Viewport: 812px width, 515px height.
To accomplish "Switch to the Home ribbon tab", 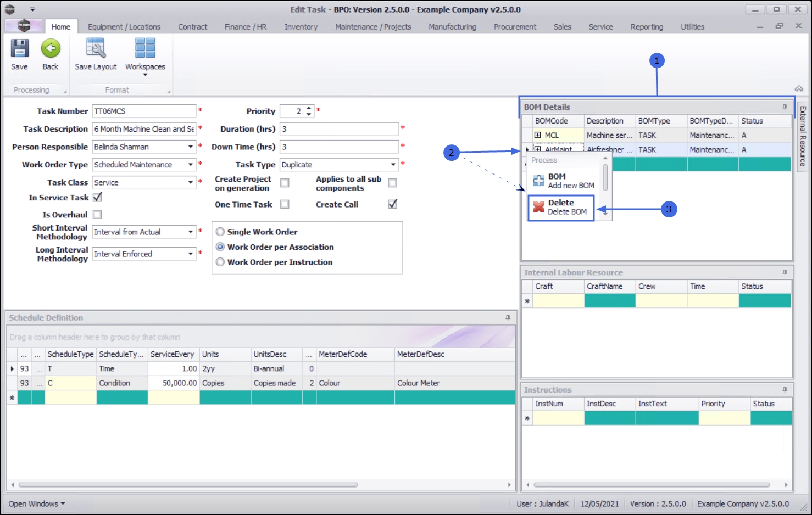I will click(61, 27).
